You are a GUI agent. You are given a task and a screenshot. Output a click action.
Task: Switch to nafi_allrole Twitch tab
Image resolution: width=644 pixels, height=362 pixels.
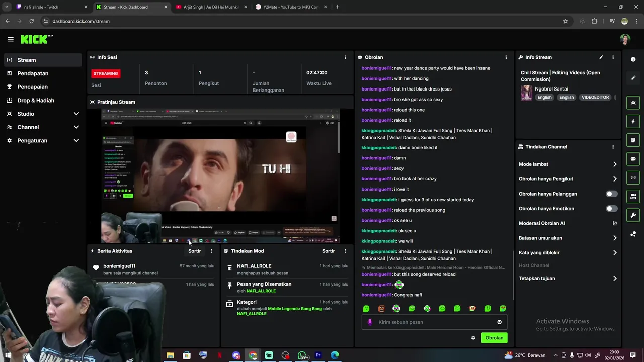(x=50, y=7)
